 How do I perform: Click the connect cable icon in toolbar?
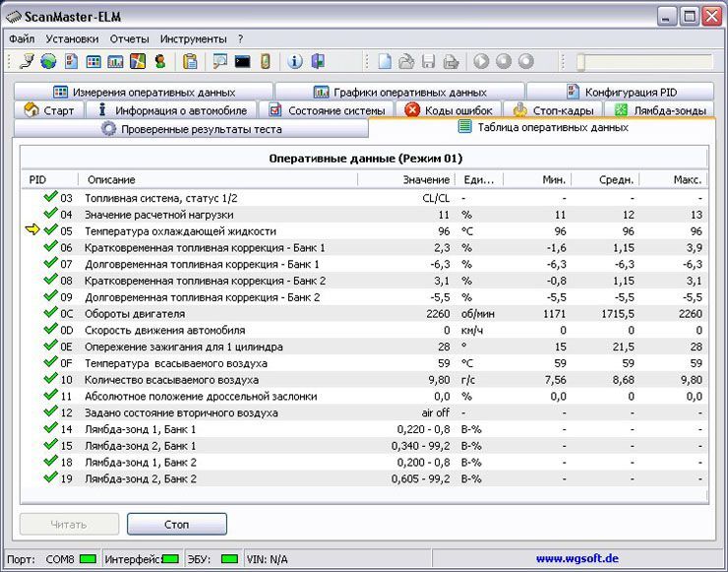[x=28, y=62]
